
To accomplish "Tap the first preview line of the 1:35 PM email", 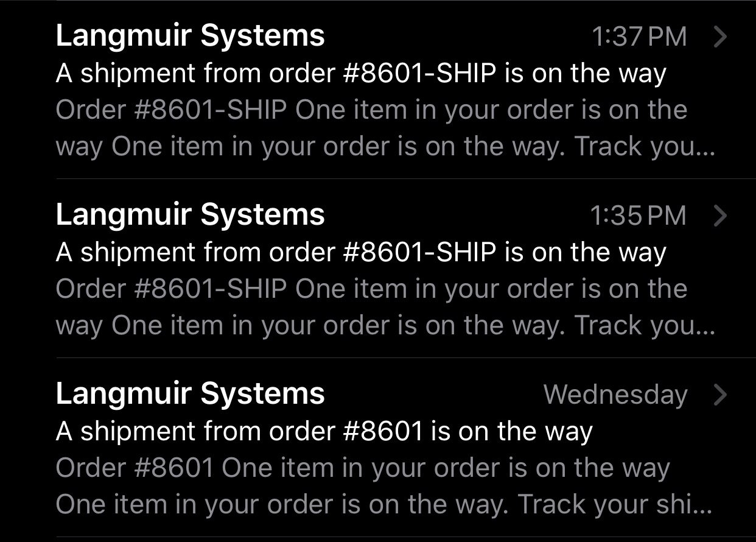I will 371,290.
